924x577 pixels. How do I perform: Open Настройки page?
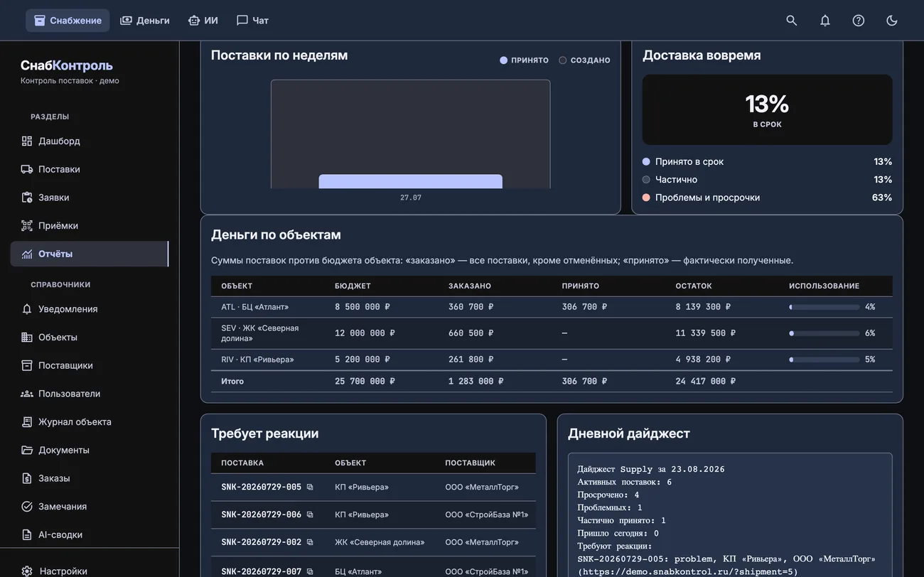click(90, 571)
